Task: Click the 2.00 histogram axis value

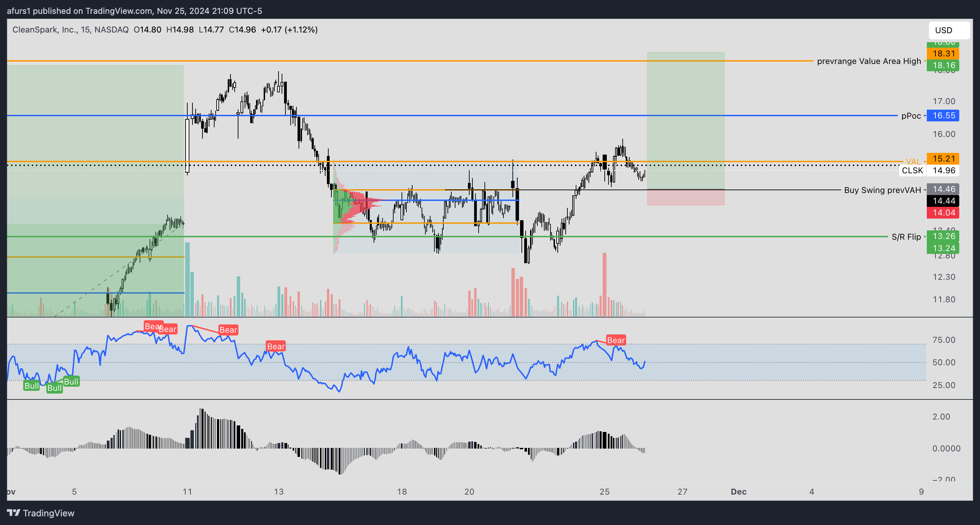Action: click(x=941, y=416)
